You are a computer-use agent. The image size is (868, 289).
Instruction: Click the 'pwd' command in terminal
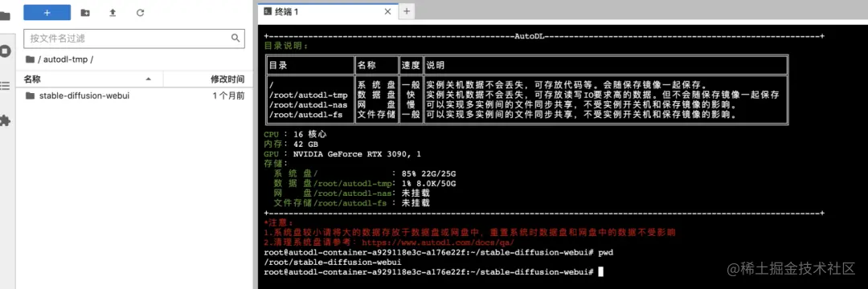pos(606,253)
